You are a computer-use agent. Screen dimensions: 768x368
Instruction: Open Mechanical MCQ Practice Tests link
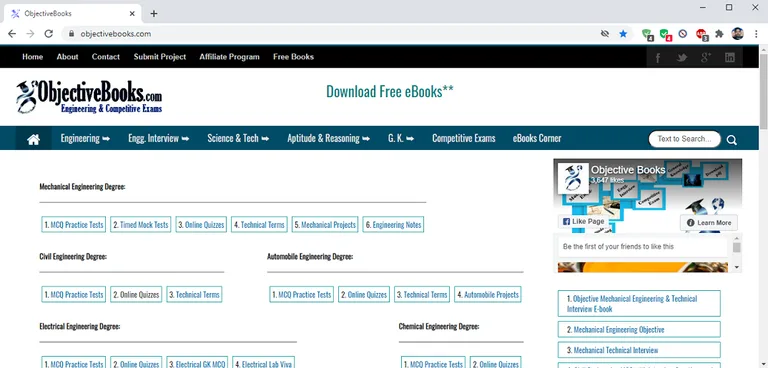click(x=73, y=225)
